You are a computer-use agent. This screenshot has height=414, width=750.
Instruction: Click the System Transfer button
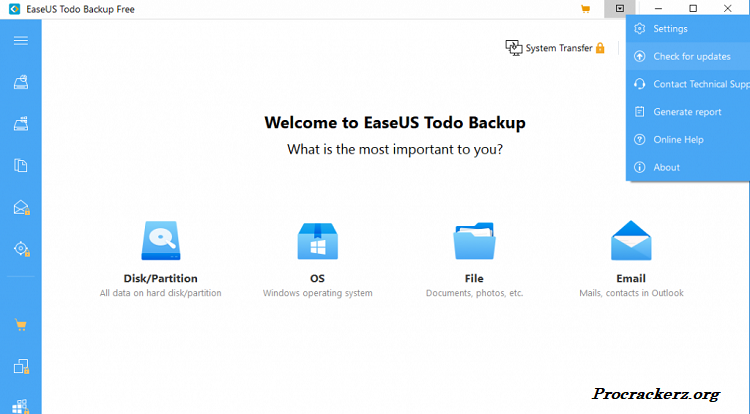coord(555,47)
